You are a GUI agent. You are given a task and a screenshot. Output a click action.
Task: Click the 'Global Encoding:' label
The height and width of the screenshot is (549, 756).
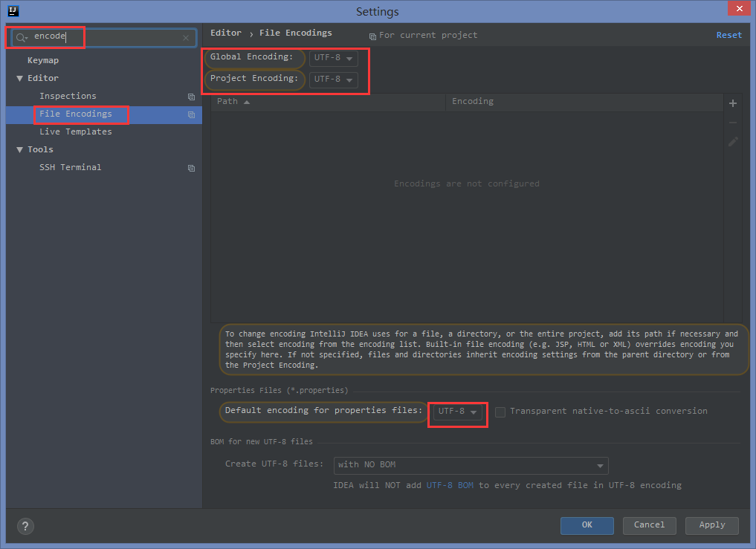[x=251, y=57]
